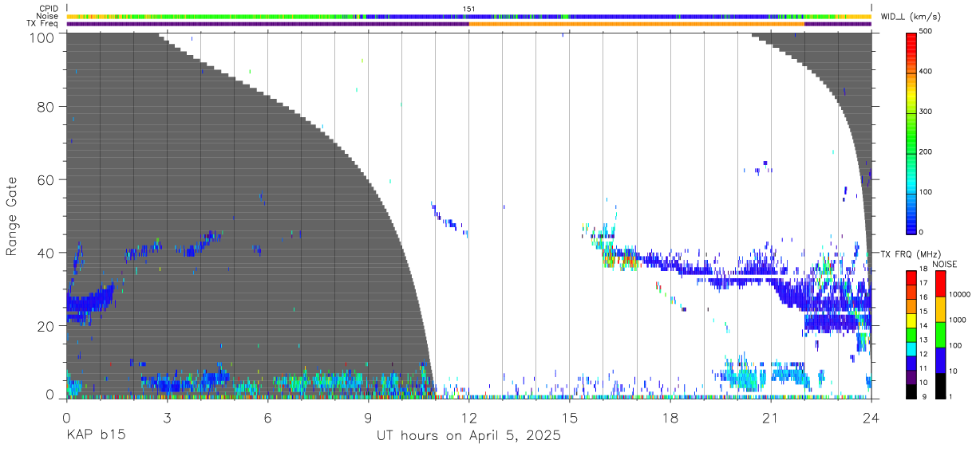
Task: Pick the red top segment of NOISE bar
Action: [x=940, y=283]
